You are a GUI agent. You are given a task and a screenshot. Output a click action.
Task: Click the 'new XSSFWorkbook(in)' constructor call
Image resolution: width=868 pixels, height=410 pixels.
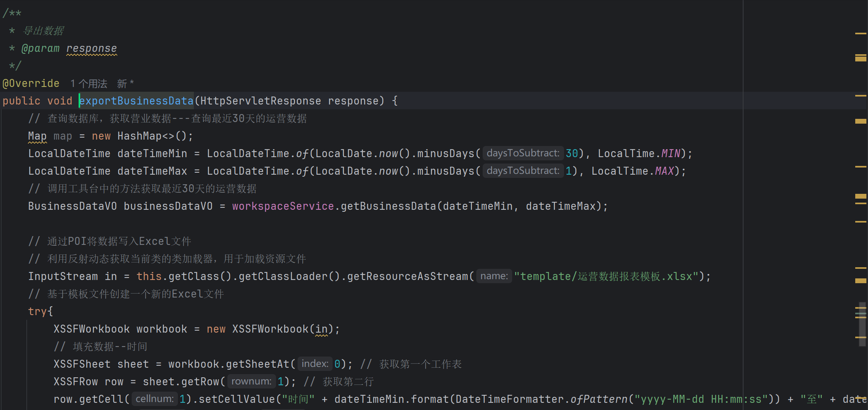(x=270, y=329)
